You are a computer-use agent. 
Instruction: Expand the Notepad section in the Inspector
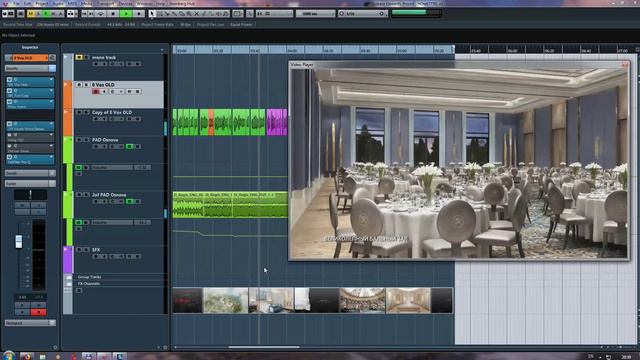point(30,323)
